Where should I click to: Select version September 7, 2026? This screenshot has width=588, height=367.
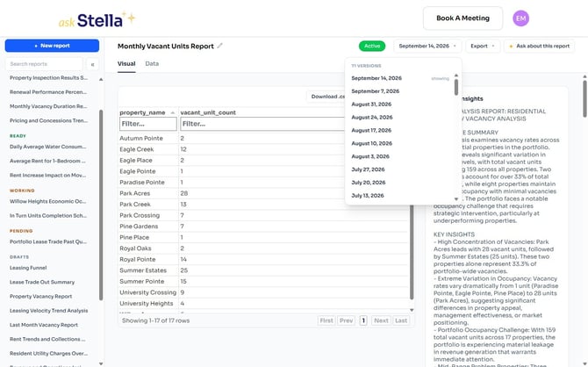pos(399,91)
